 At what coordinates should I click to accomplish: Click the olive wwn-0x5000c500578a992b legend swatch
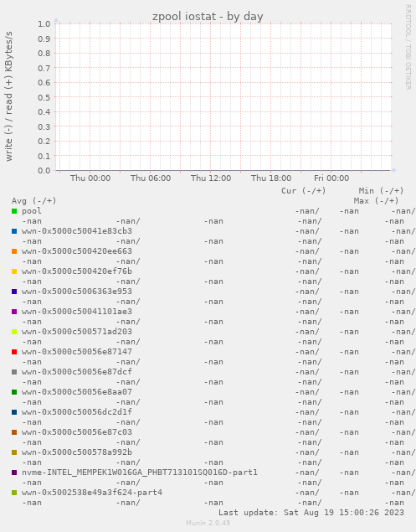pos(14,452)
